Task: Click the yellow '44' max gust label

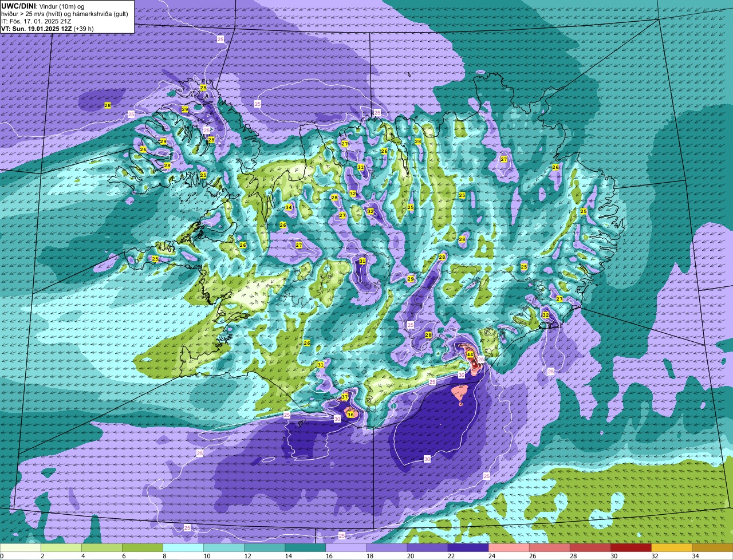Action: (470, 355)
